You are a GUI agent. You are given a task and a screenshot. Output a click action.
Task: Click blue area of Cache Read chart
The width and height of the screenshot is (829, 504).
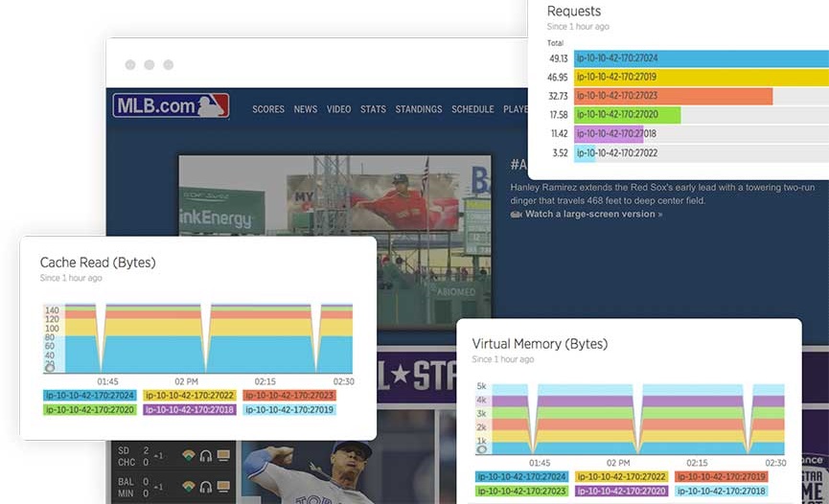pos(153,355)
